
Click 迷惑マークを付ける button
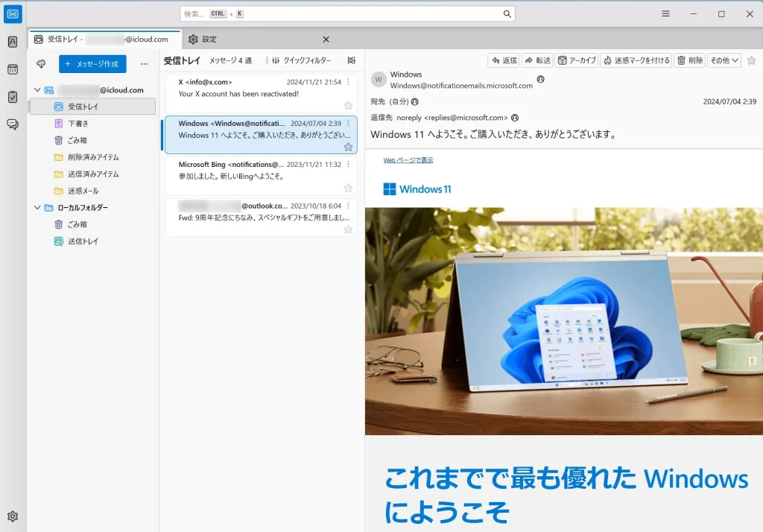pos(636,60)
